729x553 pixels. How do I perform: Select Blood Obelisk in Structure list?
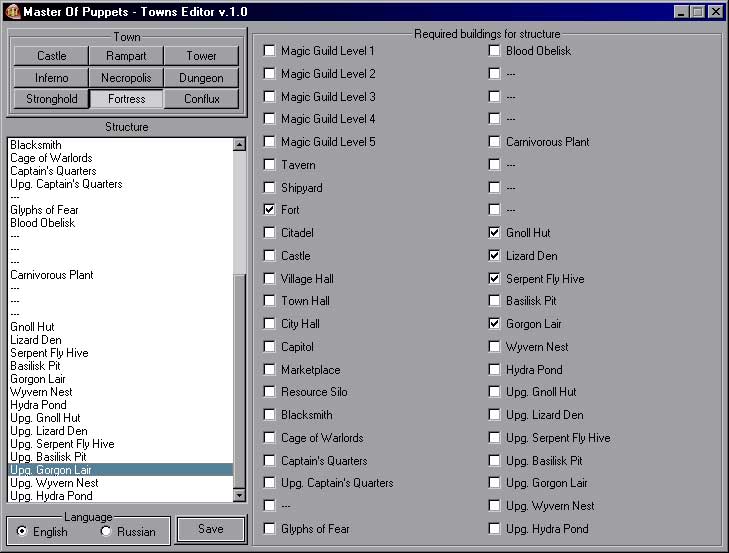click(120, 223)
